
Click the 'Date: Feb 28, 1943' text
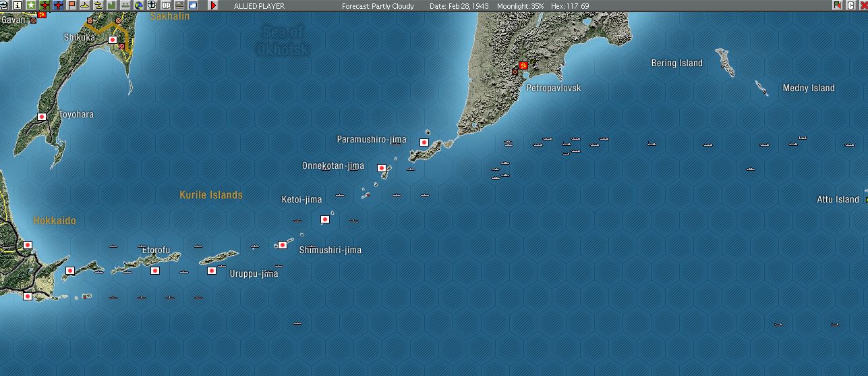click(459, 6)
